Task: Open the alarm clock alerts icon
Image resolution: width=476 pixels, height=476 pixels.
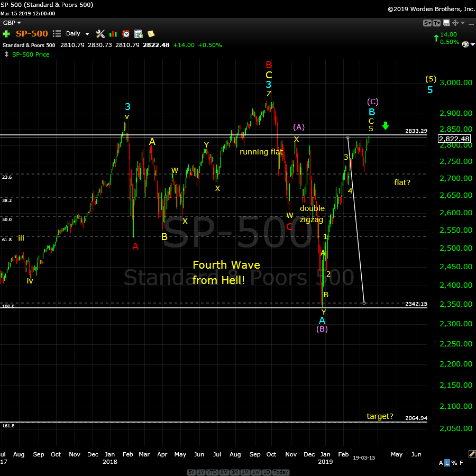Action: point(126,34)
